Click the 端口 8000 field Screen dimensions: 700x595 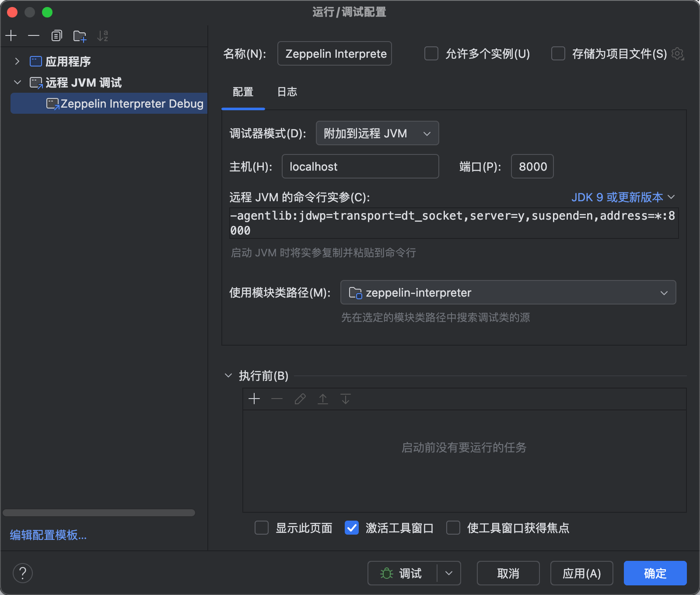532,166
